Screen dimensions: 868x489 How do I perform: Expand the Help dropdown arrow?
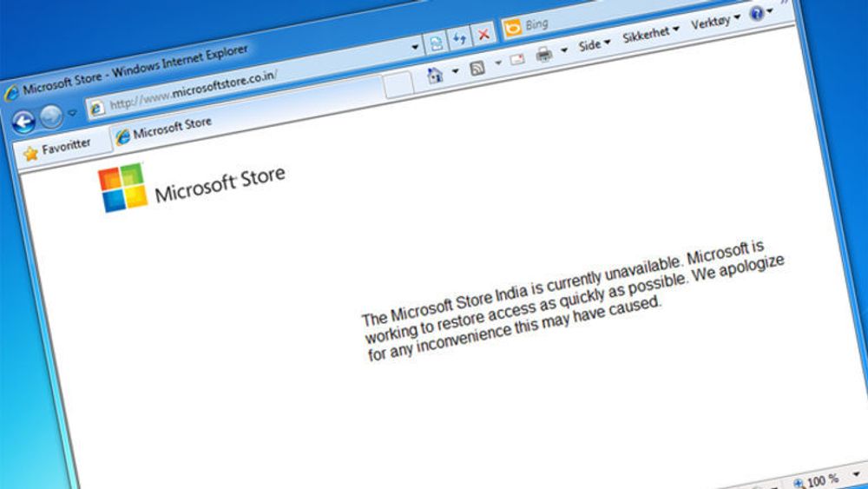click(x=770, y=11)
